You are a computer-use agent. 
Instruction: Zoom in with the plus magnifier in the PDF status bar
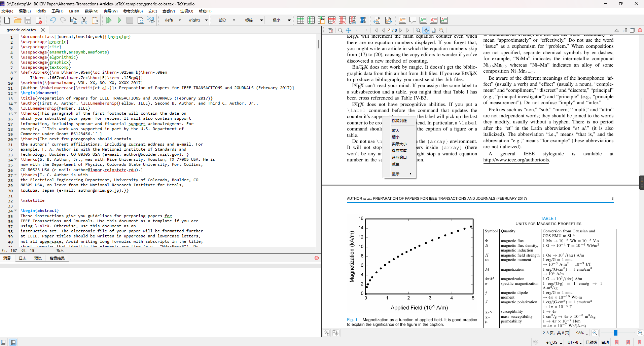pyautogui.click(x=640, y=333)
